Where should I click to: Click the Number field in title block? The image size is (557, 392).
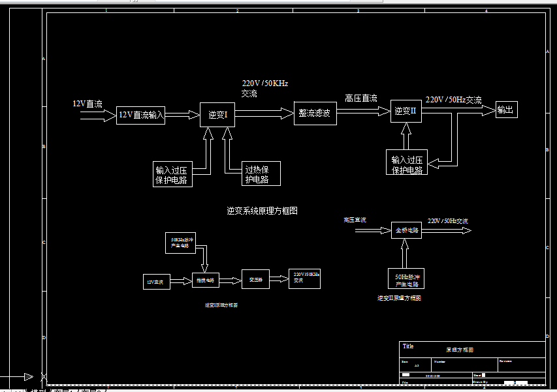(x=464, y=365)
